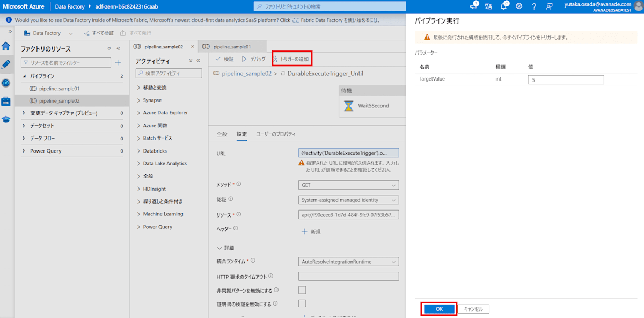
Task: Open the 設定 settings tab
Action: pos(242,134)
